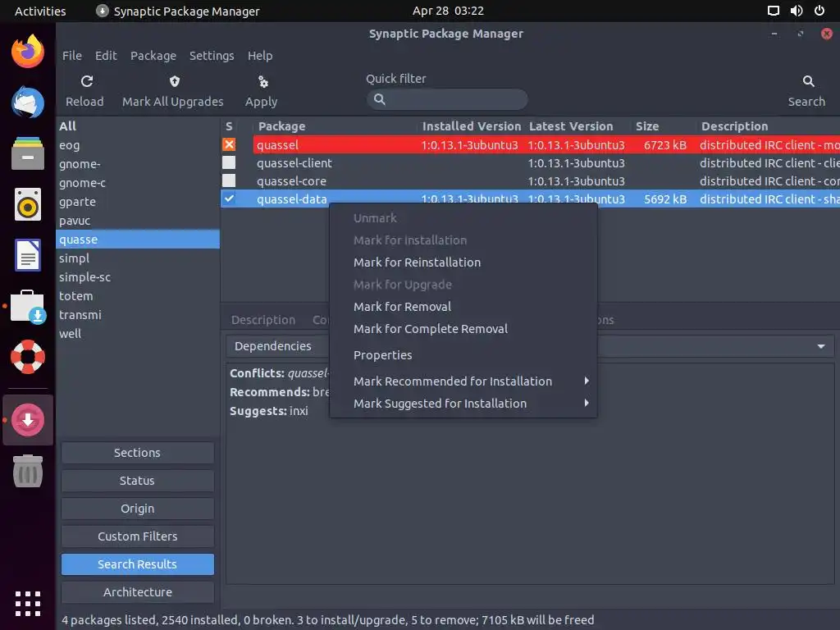The image size is (840, 630).
Task: Click the Synaptic icon in top bar
Action: (x=102, y=11)
